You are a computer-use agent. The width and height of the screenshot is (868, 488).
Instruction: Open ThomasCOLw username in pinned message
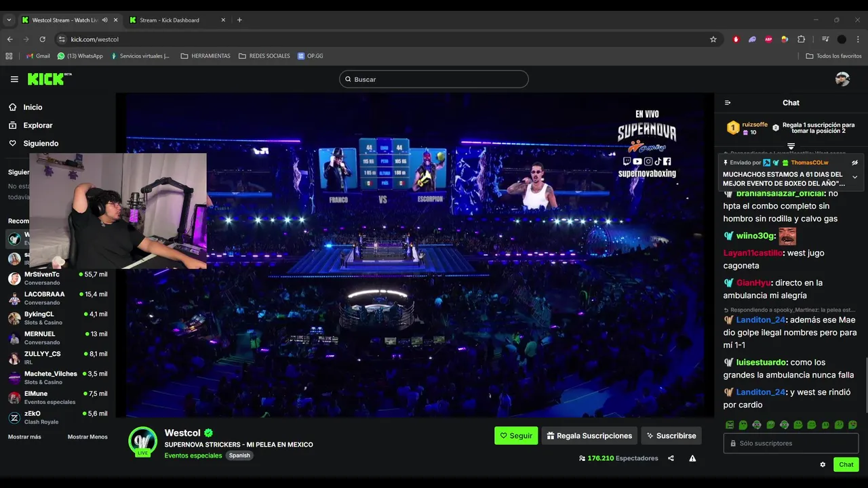click(x=810, y=163)
